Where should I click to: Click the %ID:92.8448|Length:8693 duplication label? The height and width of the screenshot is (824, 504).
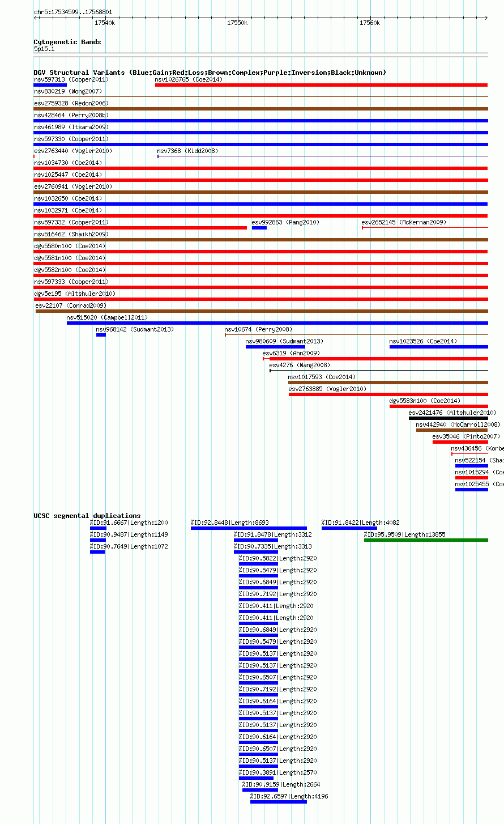coord(229,523)
